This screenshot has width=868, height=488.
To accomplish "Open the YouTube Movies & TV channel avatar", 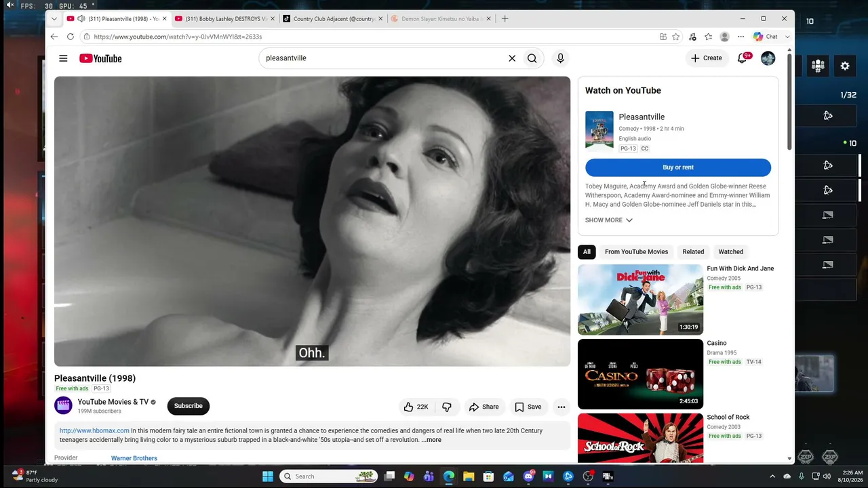I will tap(63, 405).
